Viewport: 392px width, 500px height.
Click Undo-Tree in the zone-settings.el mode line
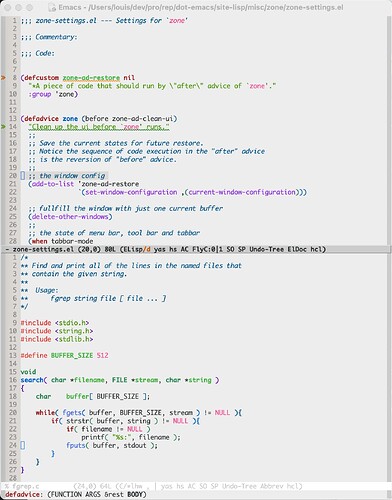point(268,249)
